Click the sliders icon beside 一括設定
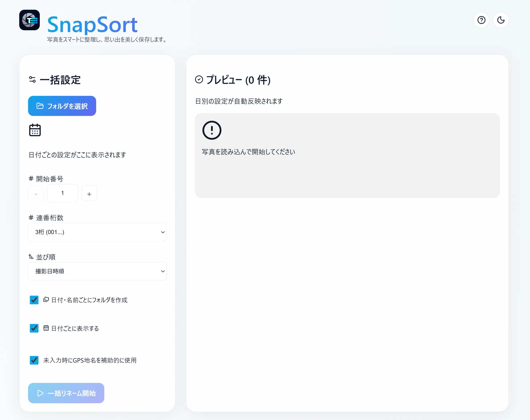 point(32,79)
